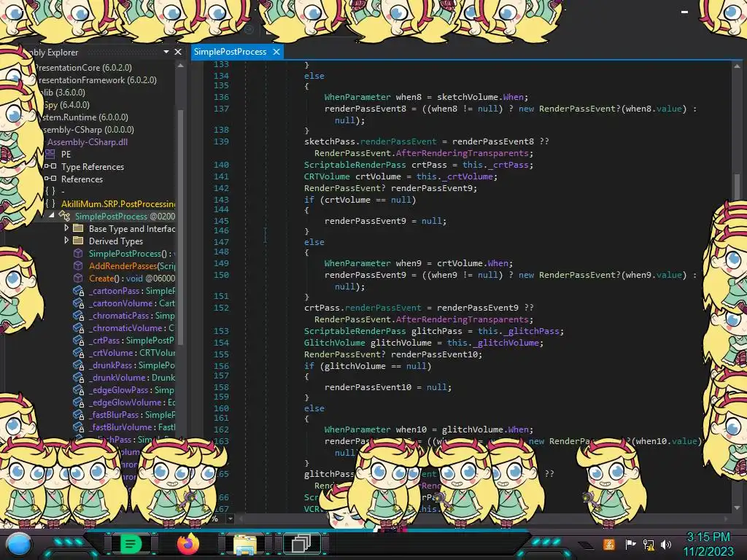Viewport: 747px width, 560px height.
Task: Click the PE node icon
Action: point(50,154)
